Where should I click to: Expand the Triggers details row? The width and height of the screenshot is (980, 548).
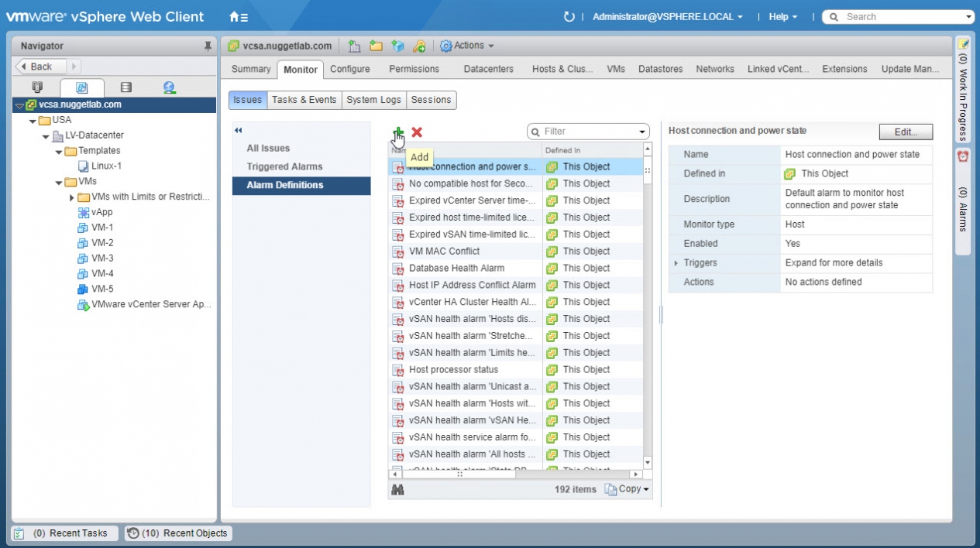click(x=676, y=263)
